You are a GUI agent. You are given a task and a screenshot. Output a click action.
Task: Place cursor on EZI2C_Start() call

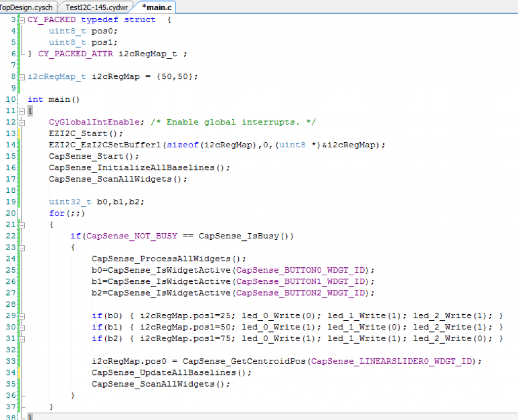pyautogui.click(x=85, y=134)
